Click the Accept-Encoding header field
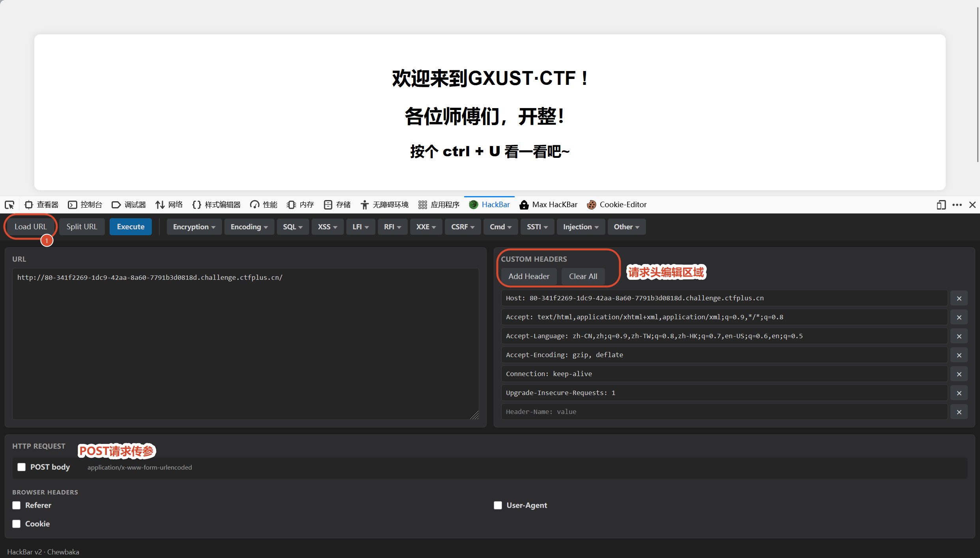Screen dimensions: 980x558 [724, 355]
